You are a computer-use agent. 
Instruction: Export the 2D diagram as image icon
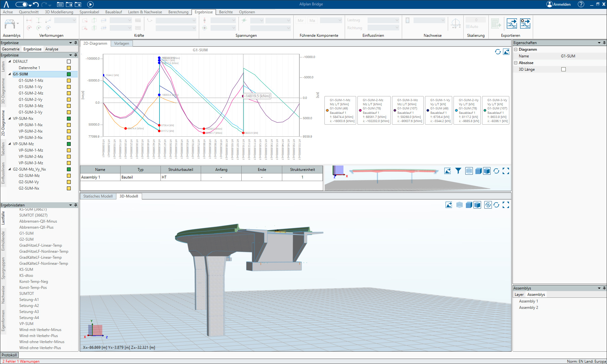506,52
